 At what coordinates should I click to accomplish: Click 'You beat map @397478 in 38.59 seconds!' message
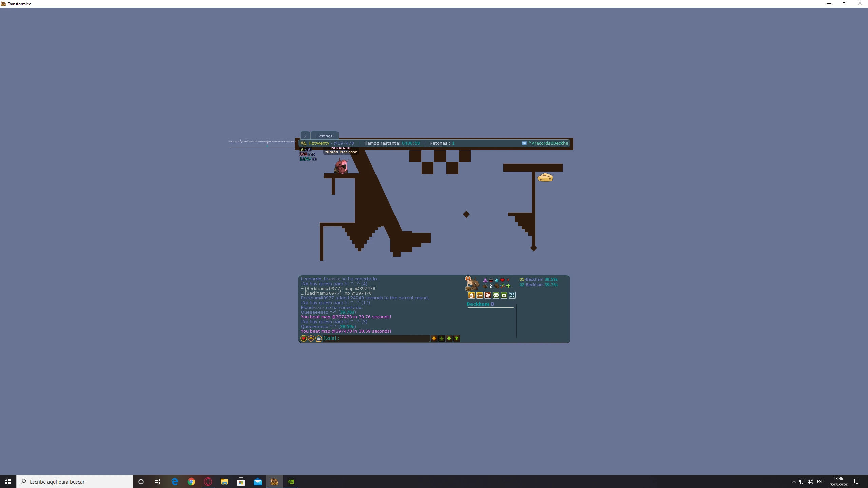346,331
